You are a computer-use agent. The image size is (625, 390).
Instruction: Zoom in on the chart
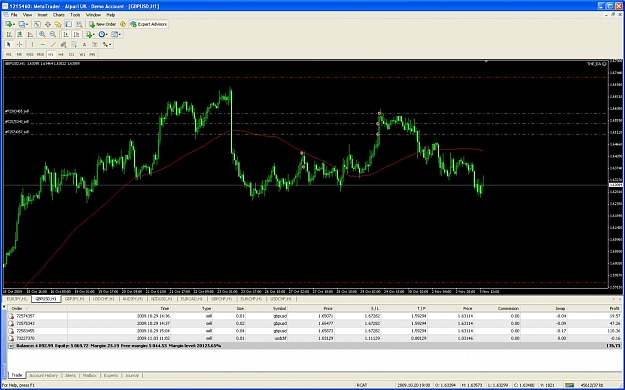click(42, 34)
